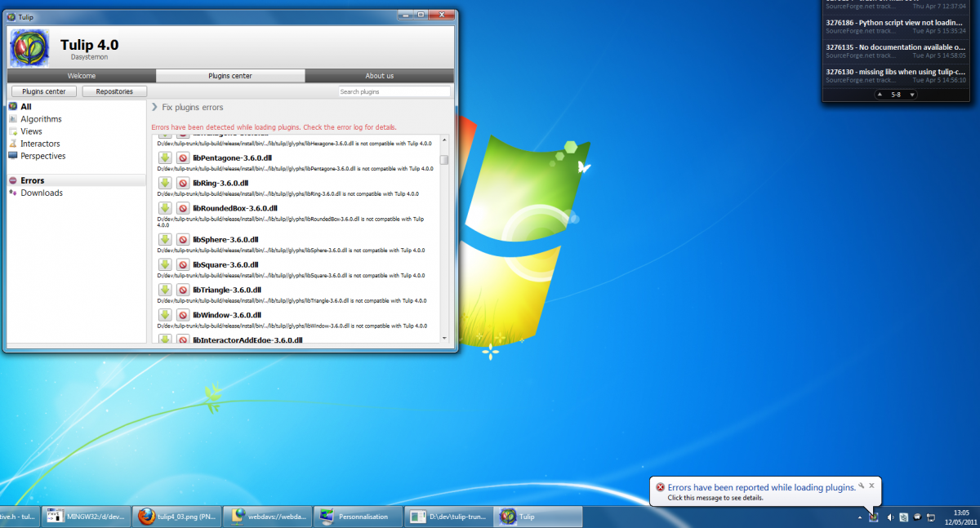Switch to the Welcome tab

(82, 76)
